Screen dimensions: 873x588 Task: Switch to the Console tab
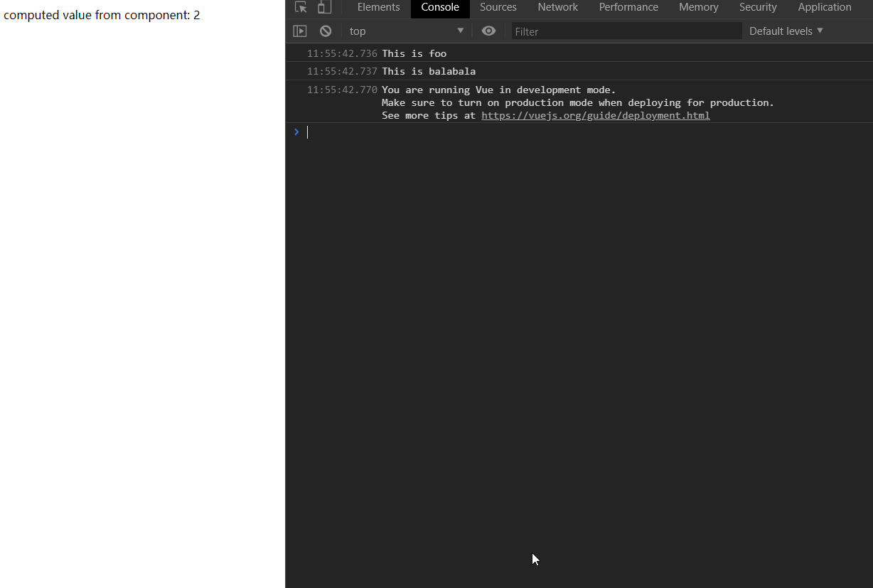click(x=440, y=7)
